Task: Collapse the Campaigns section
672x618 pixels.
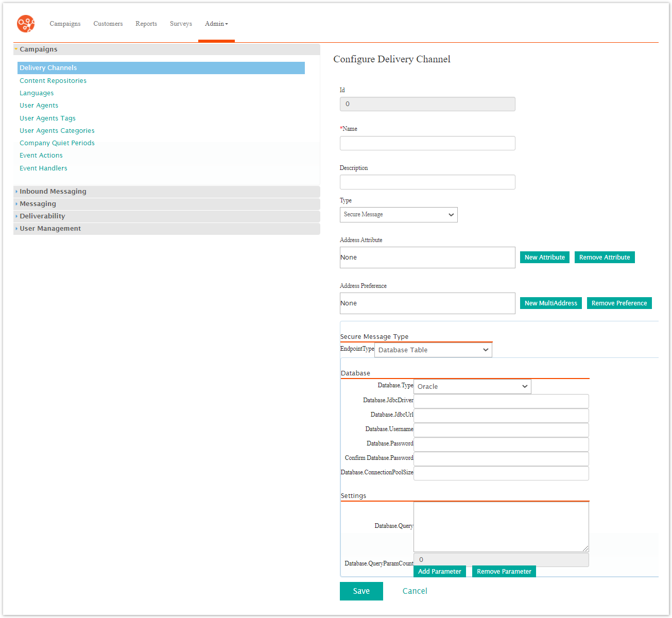Action: click(x=39, y=49)
